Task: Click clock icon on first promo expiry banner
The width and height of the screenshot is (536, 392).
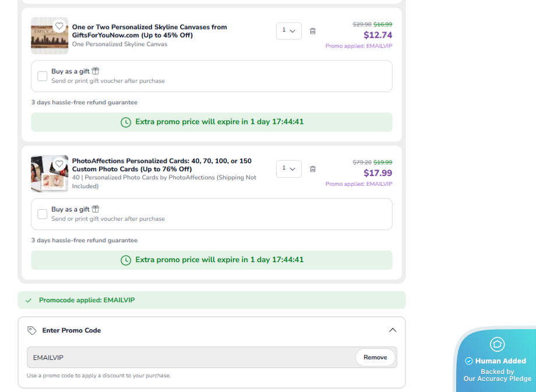Action: coord(126,122)
